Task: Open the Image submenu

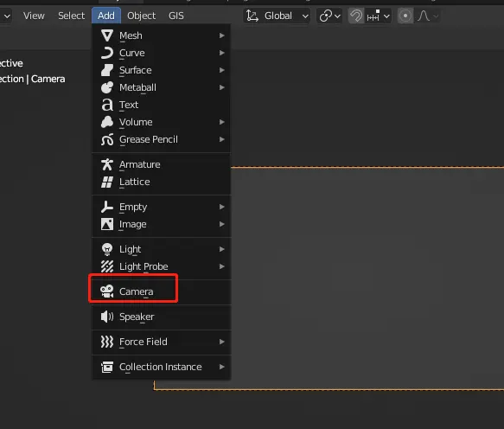Action: click(x=162, y=224)
